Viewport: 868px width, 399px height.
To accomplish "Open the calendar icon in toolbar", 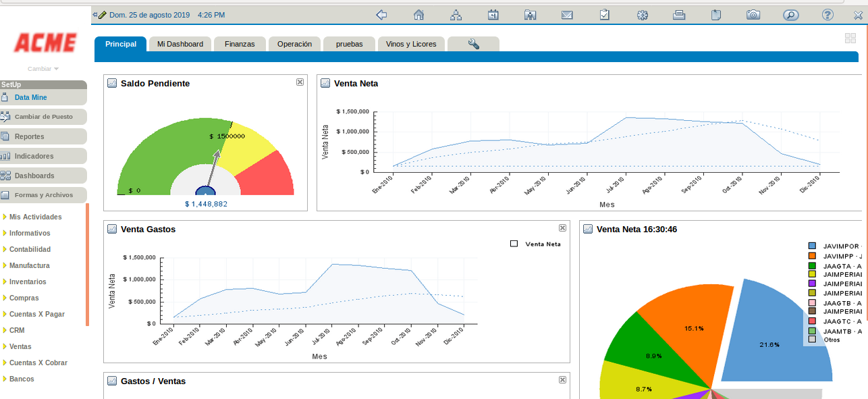I will point(493,15).
